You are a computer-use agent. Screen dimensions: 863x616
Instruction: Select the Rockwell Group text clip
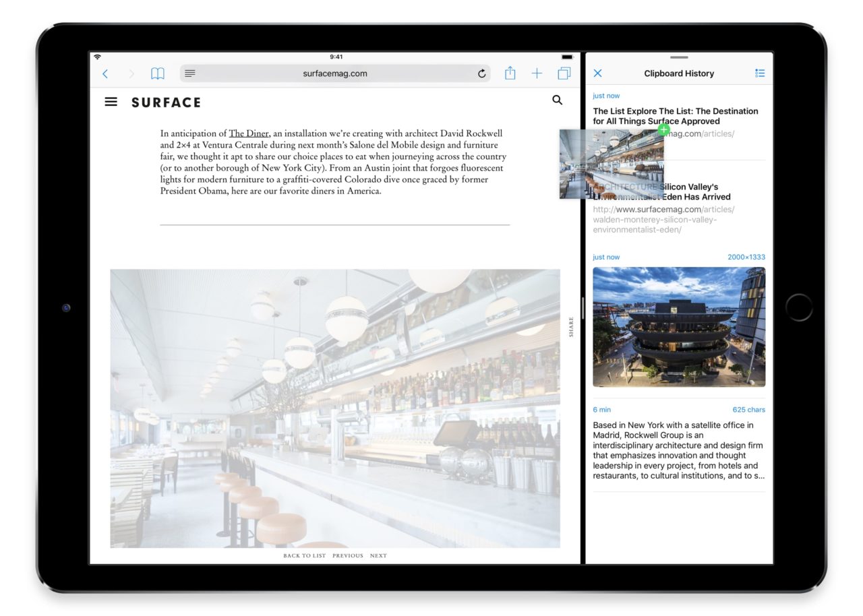click(679, 450)
